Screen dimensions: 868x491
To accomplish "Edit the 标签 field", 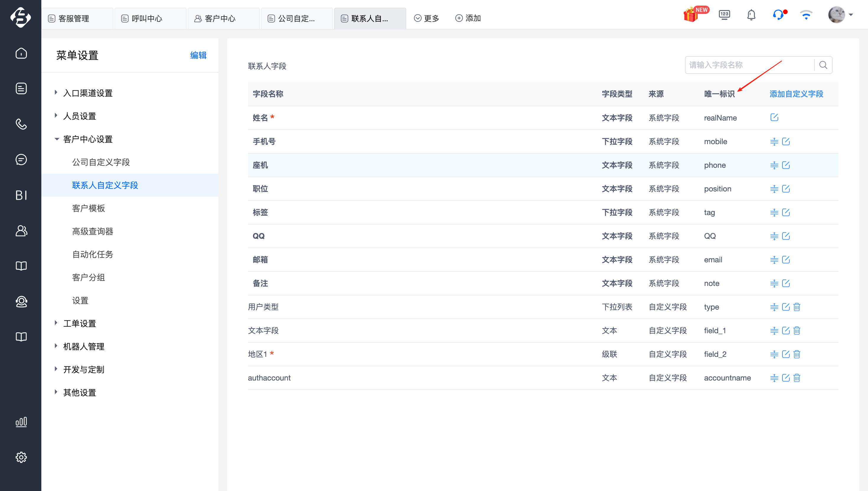I will (x=785, y=212).
